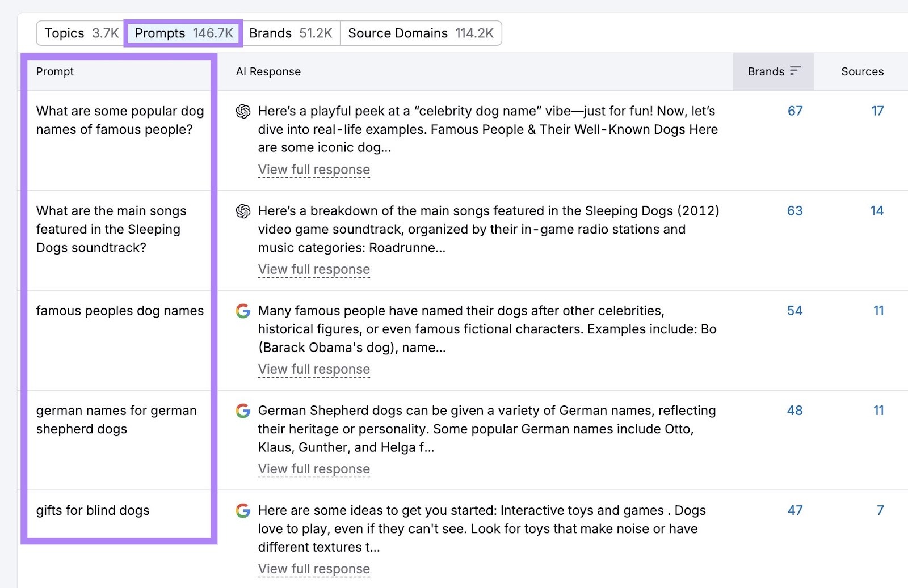The image size is (908, 588).
Task: Switch to the Brands tab
Action: (291, 33)
